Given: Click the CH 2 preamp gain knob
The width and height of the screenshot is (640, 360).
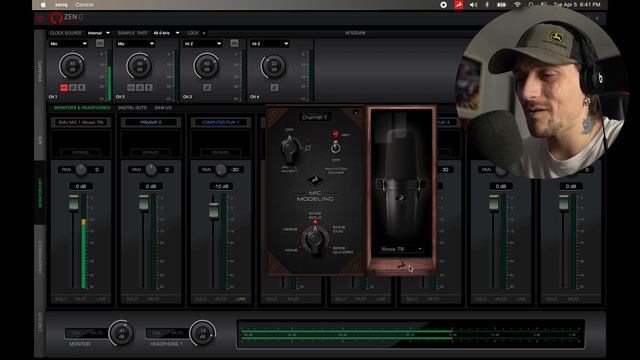Looking at the screenshot, I should pyautogui.click(x=140, y=66).
